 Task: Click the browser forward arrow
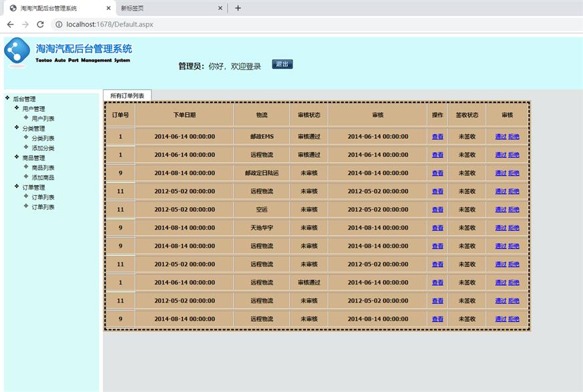pyautogui.click(x=25, y=24)
